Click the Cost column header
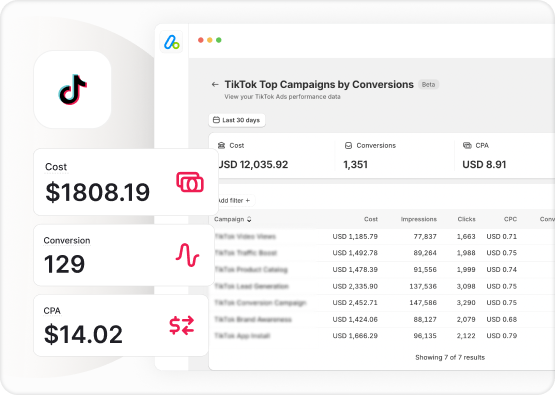This screenshot has width=555, height=395. tap(371, 219)
